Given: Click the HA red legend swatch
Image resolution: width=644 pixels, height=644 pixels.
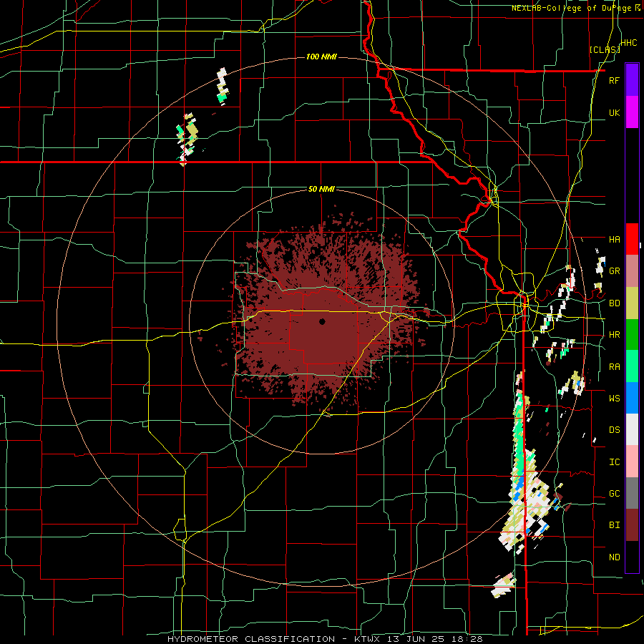Looking at the screenshot, I should pos(632,239).
